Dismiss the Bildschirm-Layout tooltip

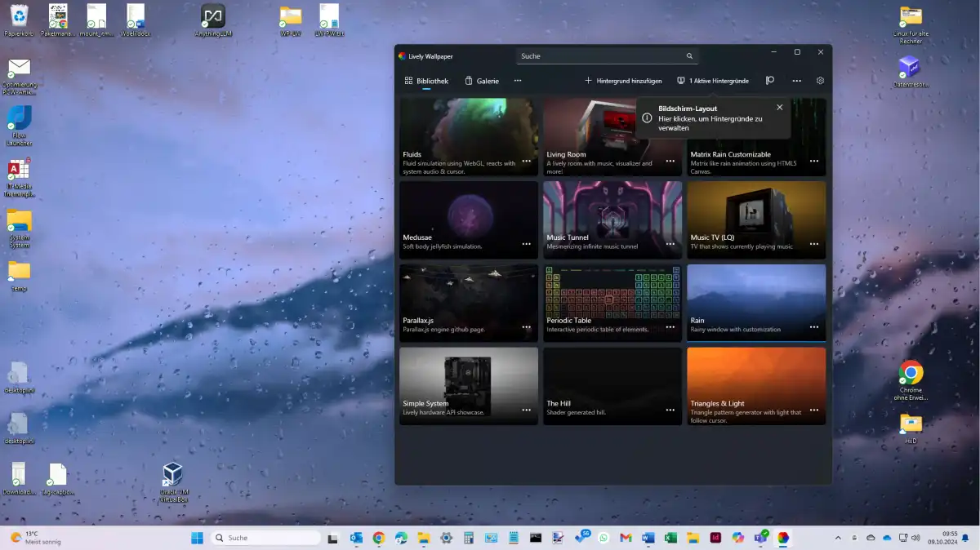coord(779,108)
